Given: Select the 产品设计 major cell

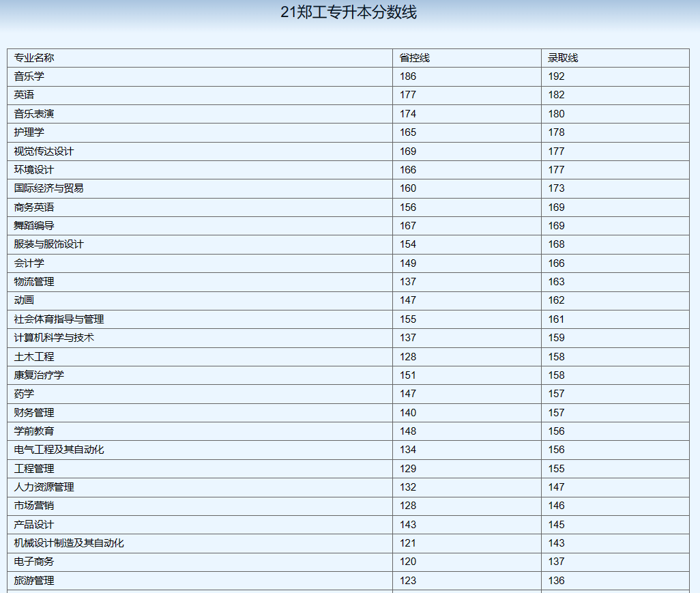Looking at the screenshot, I should coord(200,525).
